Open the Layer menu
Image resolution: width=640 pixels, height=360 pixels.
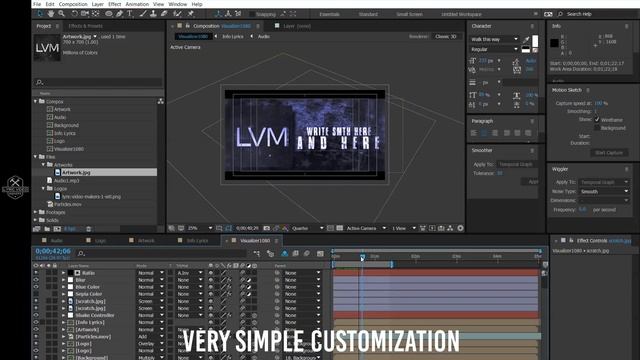pos(98,4)
